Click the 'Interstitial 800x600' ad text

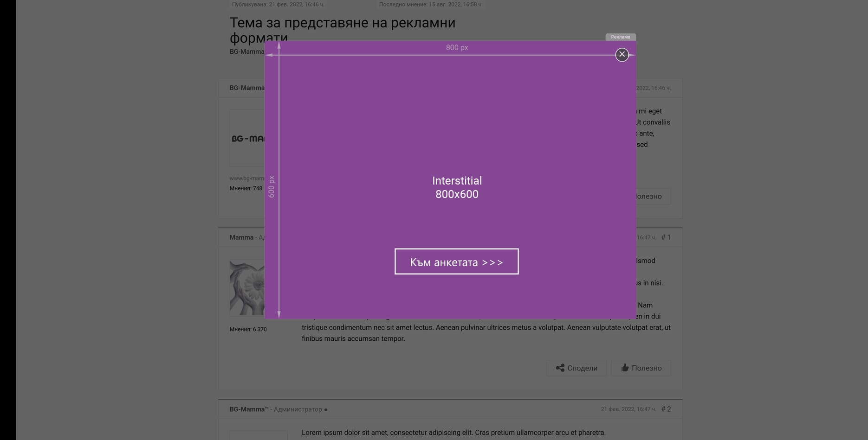[457, 187]
